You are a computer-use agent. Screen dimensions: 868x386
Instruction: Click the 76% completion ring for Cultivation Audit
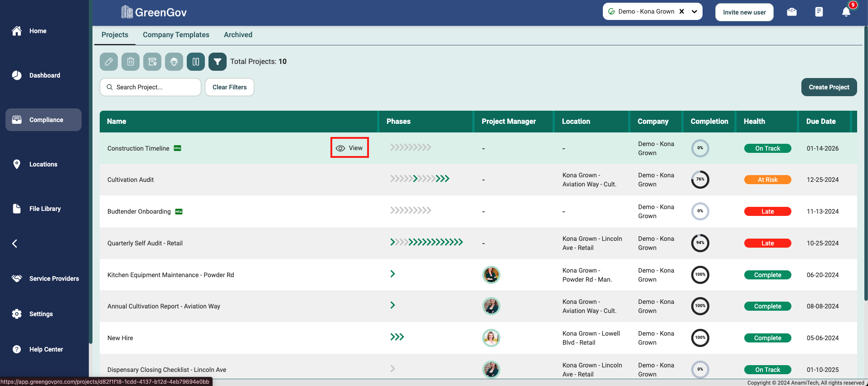click(700, 180)
